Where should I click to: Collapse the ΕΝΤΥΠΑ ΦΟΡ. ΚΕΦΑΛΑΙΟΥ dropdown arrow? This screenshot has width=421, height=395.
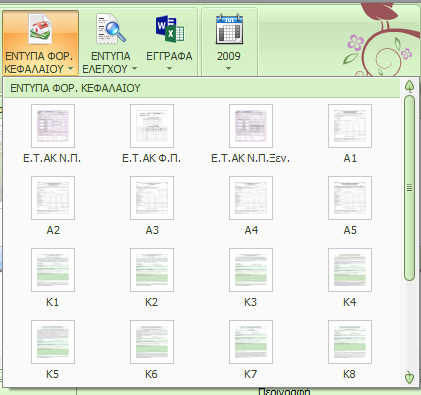pos(70,69)
